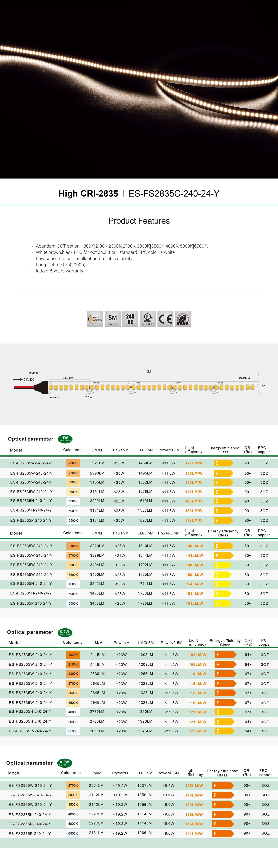Click the LED strip dimension diagram
278x868 pixels.
139,384
